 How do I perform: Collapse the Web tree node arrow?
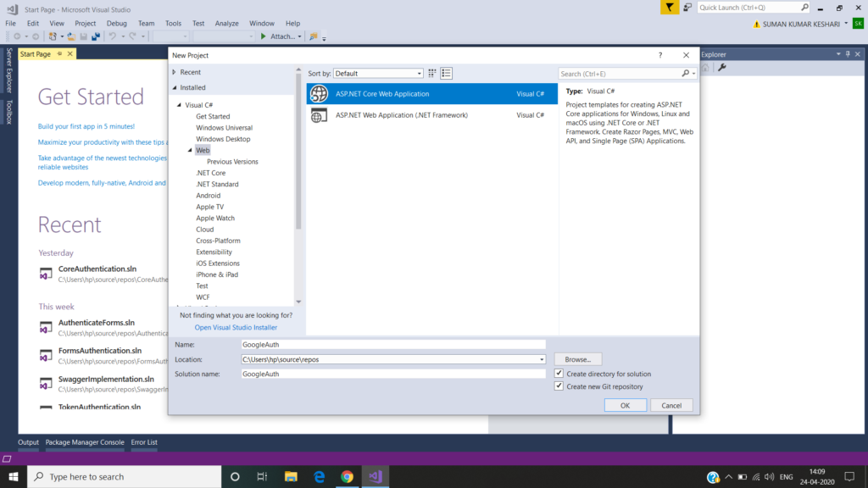click(190, 150)
